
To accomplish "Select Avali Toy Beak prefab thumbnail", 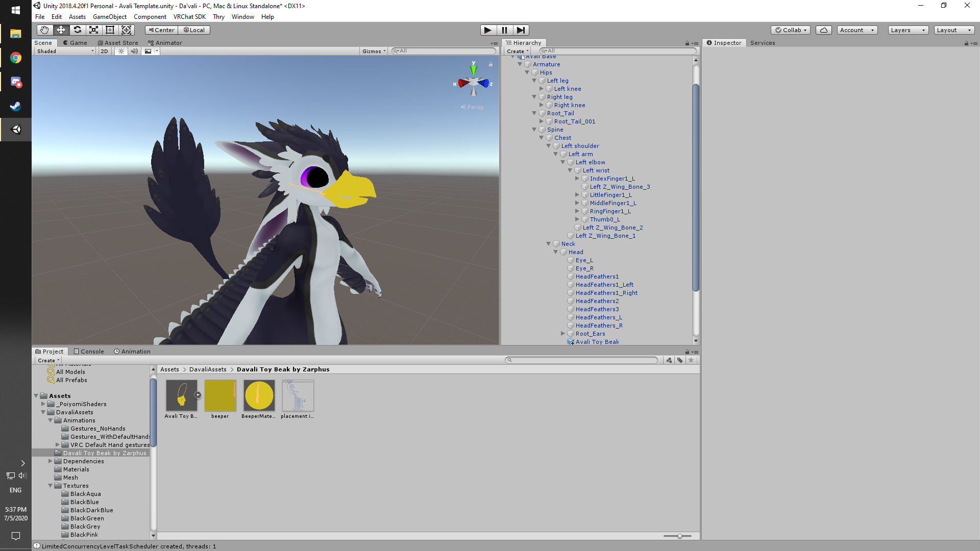I will [x=181, y=395].
